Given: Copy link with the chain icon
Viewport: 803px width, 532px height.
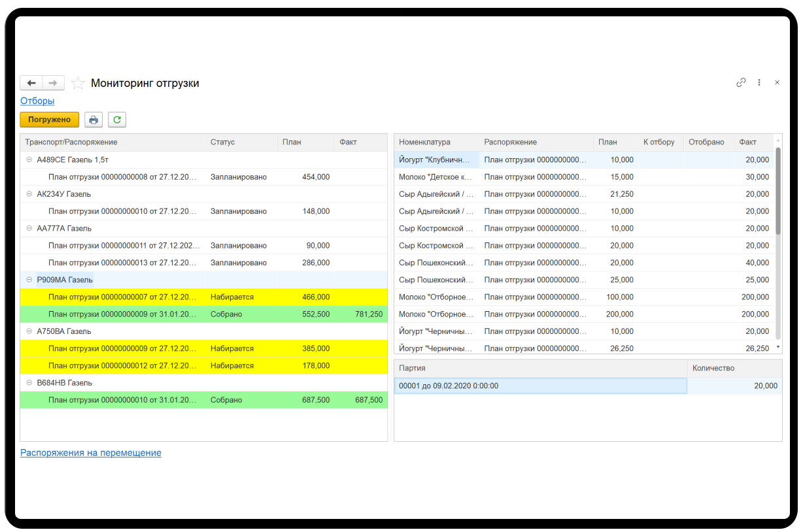Looking at the screenshot, I should (741, 82).
